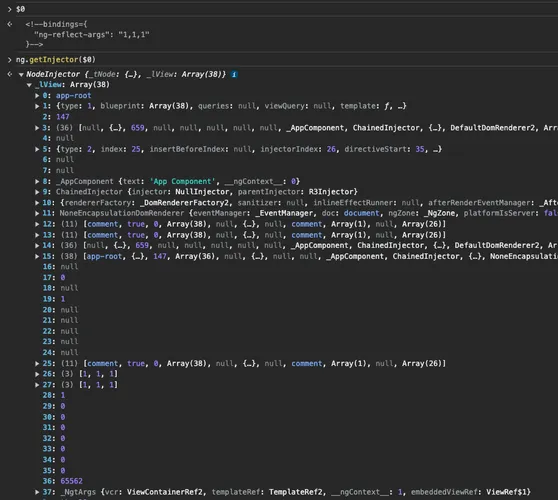Click the info badge next to NodeInjector
This screenshot has height=500, width=558.
(x=234, y=74)
